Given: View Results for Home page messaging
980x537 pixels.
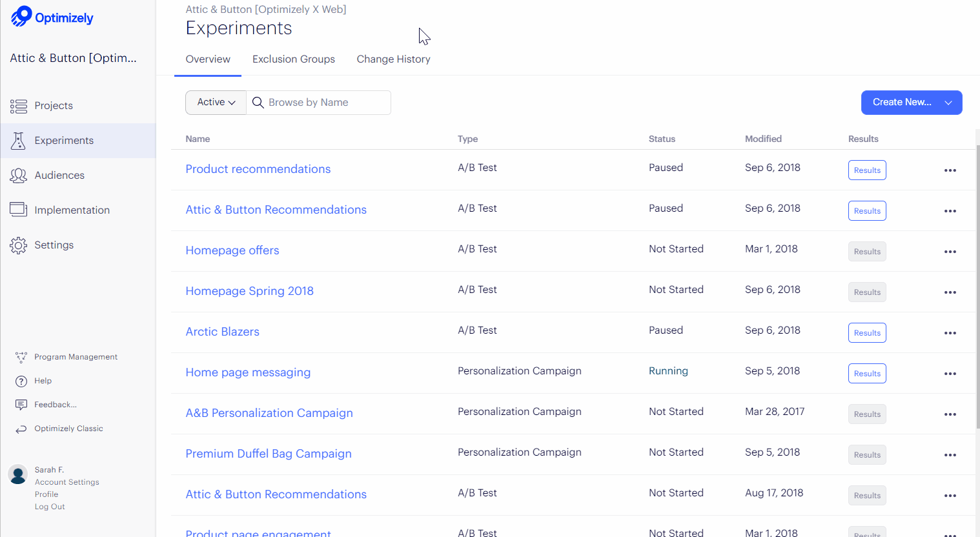Looking at the screenshot, I should tap(866, 374).
